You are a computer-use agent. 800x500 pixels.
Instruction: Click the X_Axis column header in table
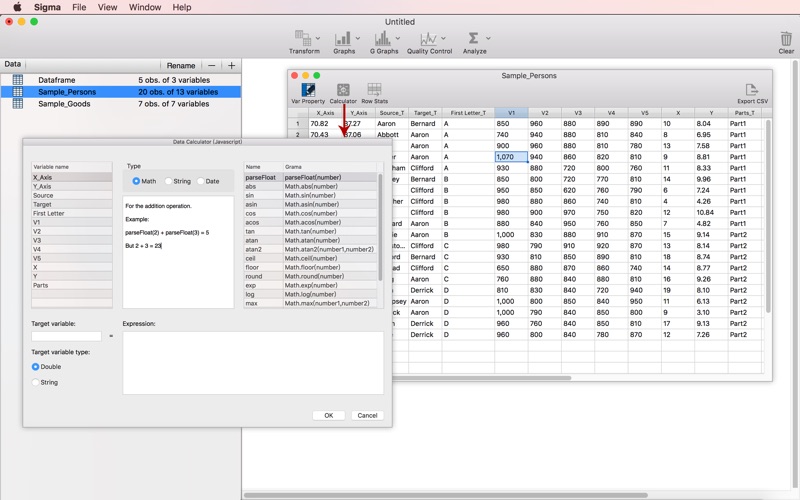point(325,113)
